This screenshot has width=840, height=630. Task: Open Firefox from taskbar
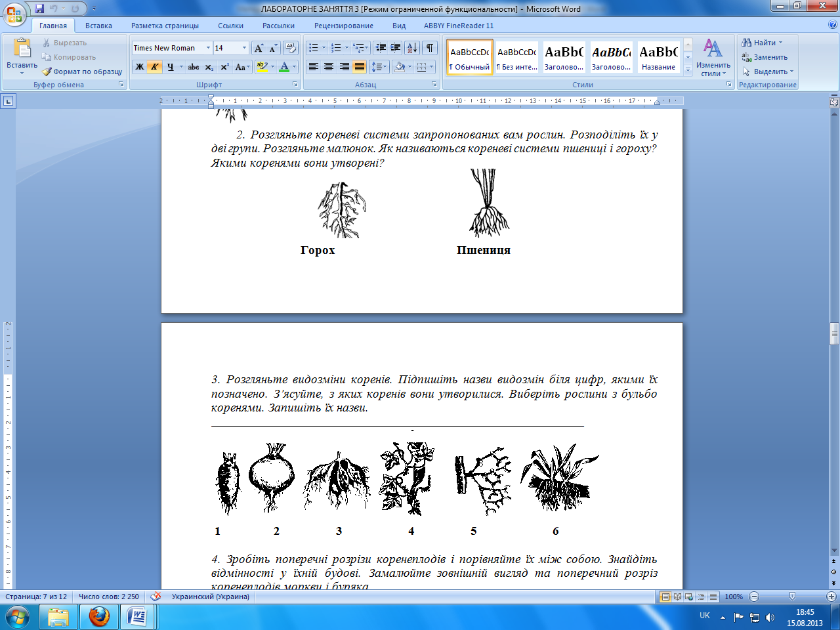pos(99,617)
